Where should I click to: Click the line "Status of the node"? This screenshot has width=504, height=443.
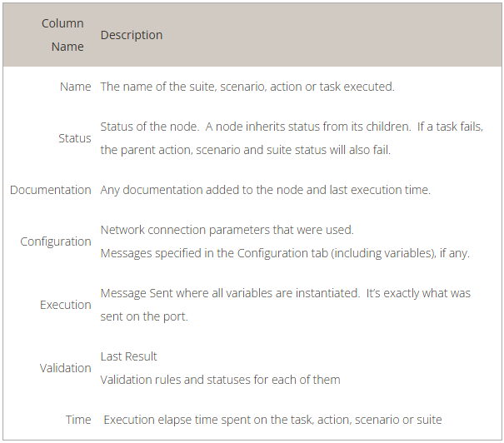pyautogui.click(x=292, y=127)
